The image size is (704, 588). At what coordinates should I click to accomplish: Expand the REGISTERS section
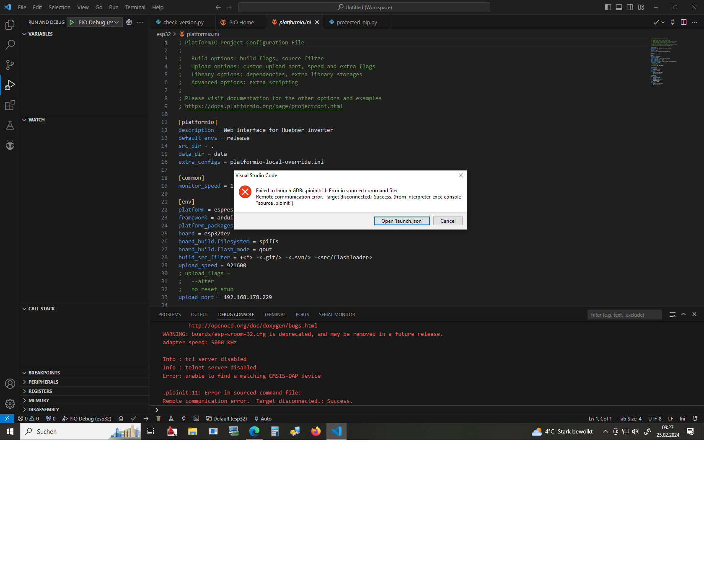(40, 391)
